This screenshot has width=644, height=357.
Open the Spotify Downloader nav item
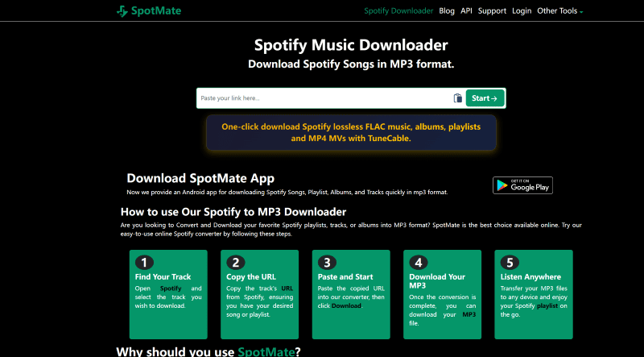(398, 11)
